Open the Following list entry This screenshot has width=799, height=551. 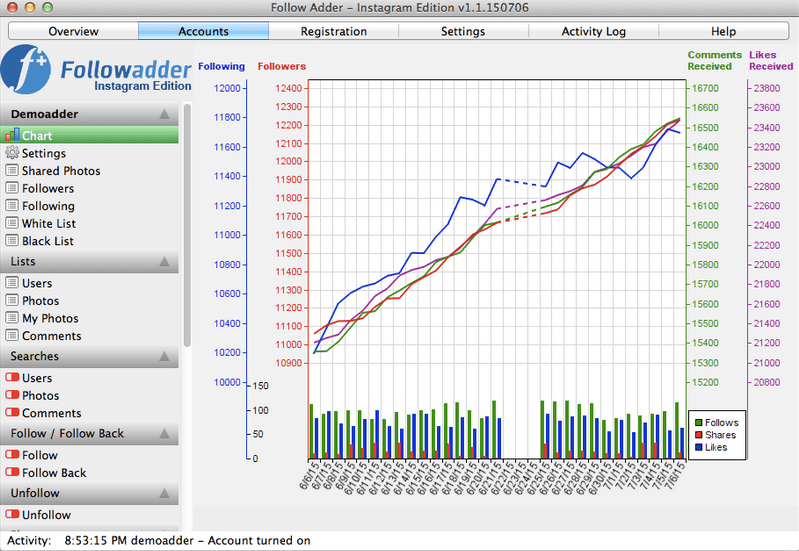coord(89,206)
